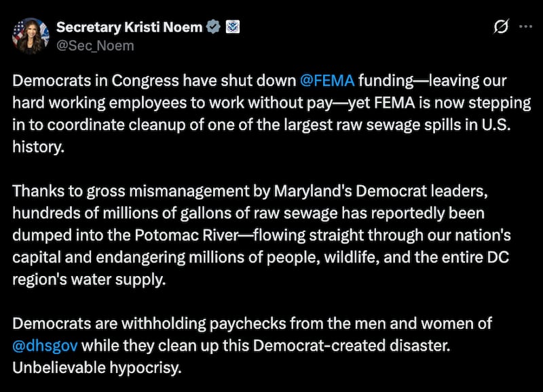The height and width of the screenshot is (392, 543).
Task: Click the @Sec_Noem username handle
Action: tap(94, 46)
